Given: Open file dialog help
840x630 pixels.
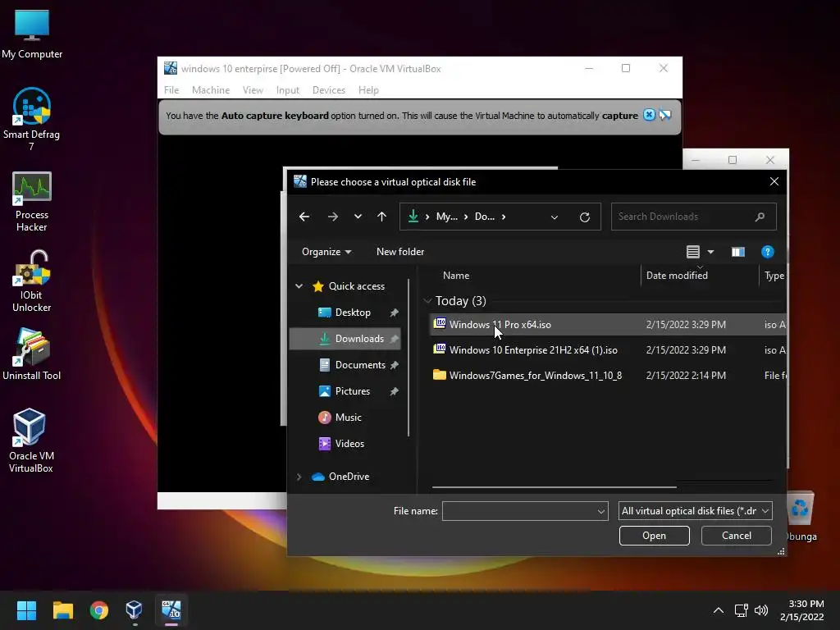Looking at the screenshot, I should pyautogui.click(x=767, y=252).
